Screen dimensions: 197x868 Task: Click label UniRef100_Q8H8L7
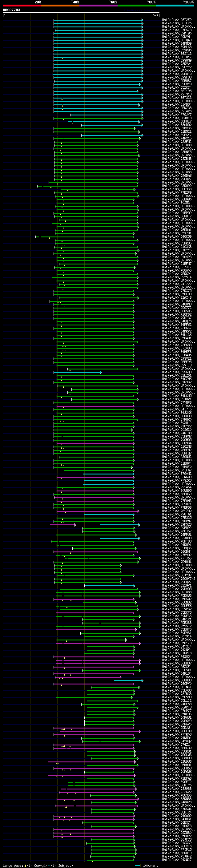pyautogui.click(x=177, y=122)
